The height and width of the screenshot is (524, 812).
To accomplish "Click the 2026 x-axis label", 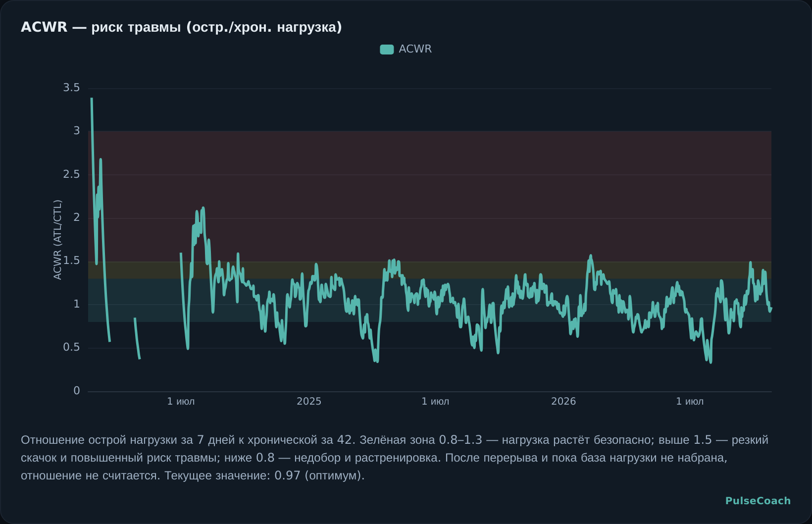I will 563,401.
